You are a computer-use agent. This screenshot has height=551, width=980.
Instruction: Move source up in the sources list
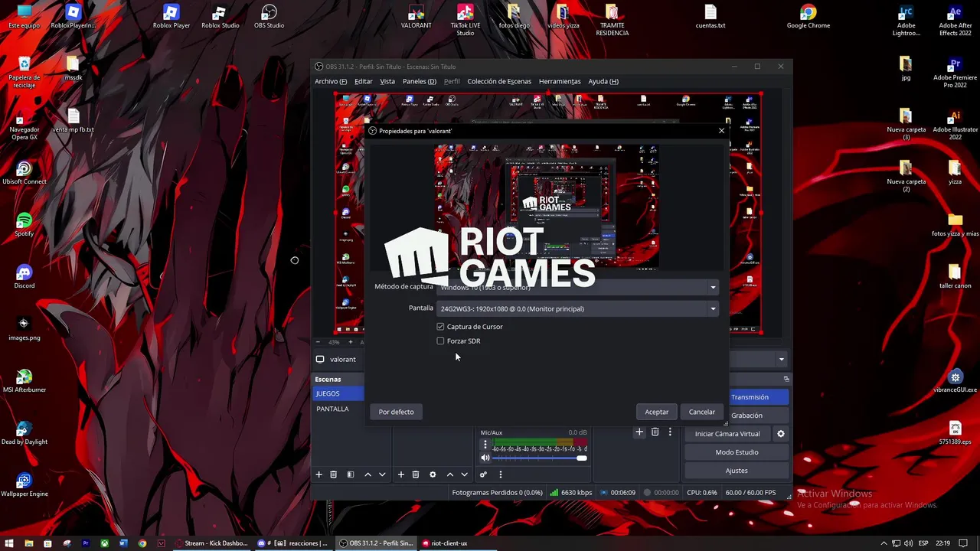pos(450,474)
